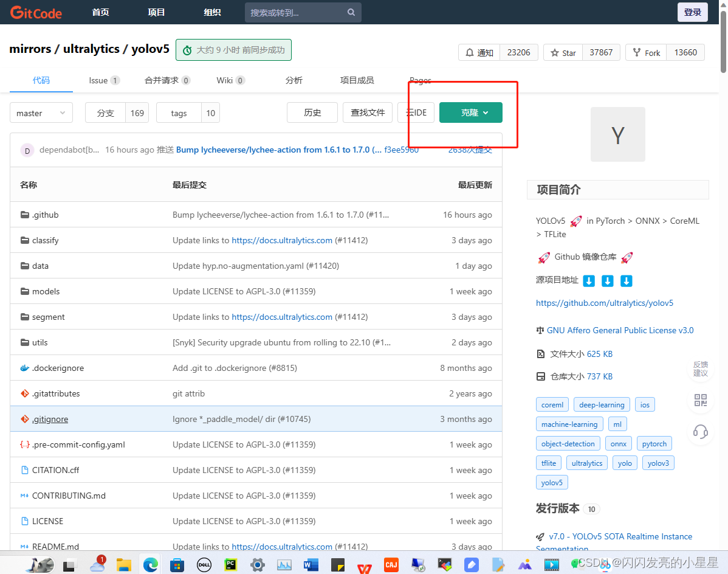Open the segment folder row

(x=256, y=317)
